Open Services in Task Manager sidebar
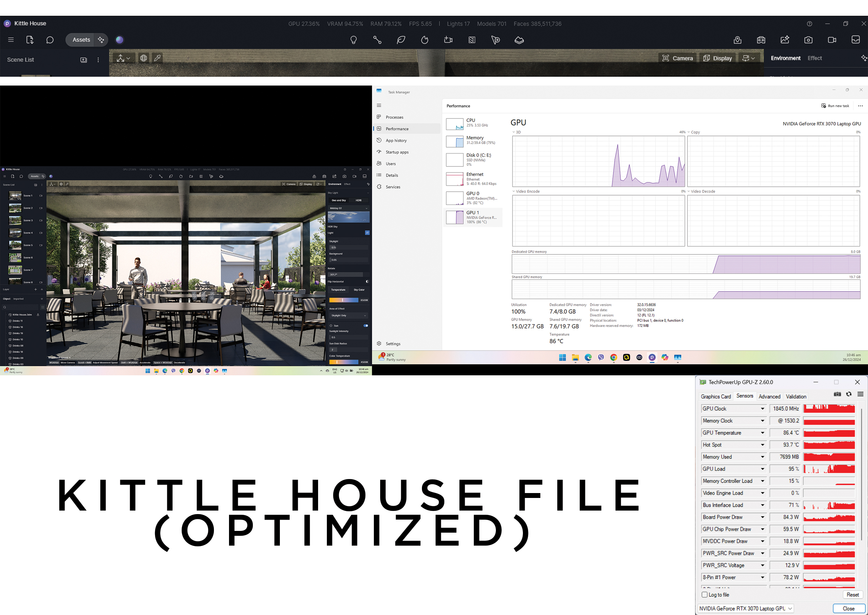868x615 pixels. 407,187
